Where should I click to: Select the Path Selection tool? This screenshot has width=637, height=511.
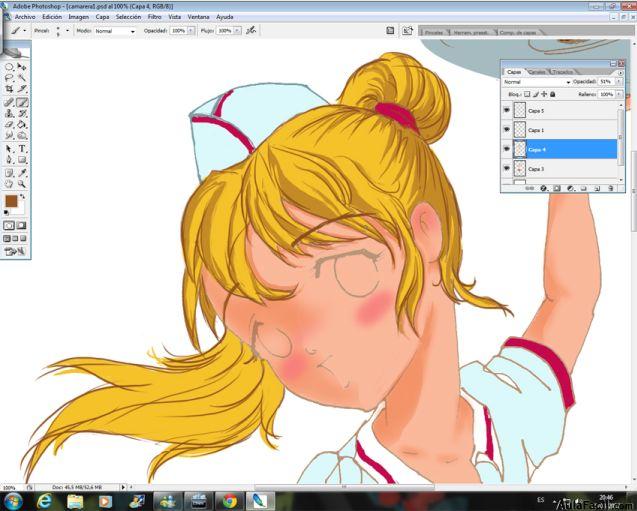(x=9, y=149)
